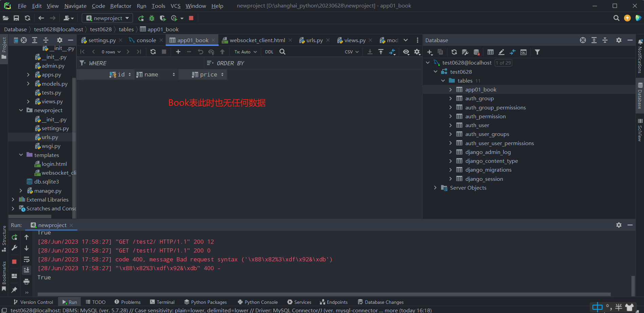The width and height of the screenshot is (644, 313).
Task: Click the ORDER BY field
Action: pos(313,63)
